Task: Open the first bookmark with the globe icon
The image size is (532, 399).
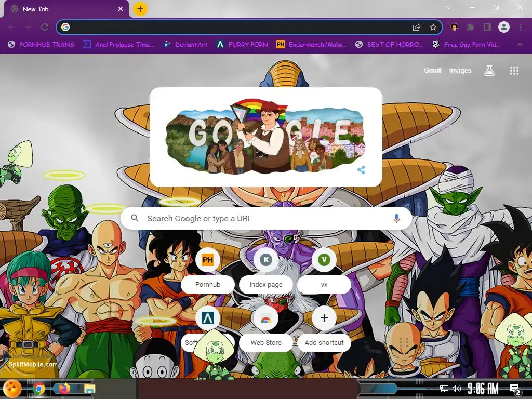Action: pyautogui.click(x=41, y=45)
